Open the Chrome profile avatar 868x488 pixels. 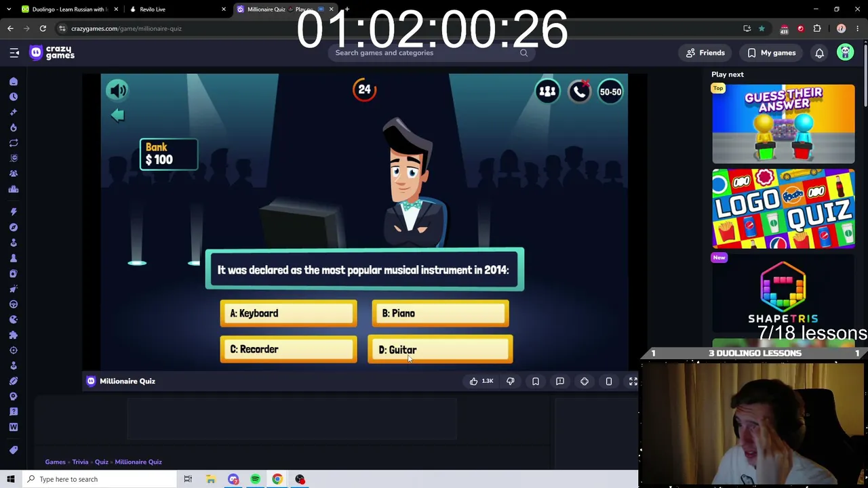[x=841, y=28]
